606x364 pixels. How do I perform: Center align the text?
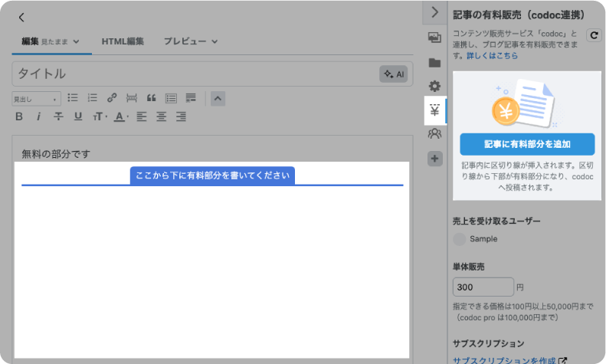pyautogui.click(x=161, y=116)
